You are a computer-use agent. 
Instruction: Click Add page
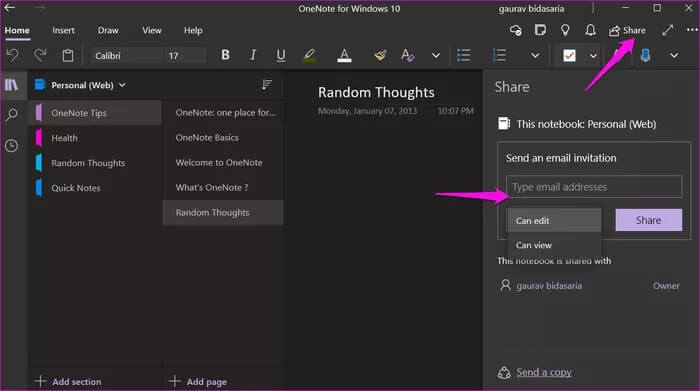click(198, 382)
